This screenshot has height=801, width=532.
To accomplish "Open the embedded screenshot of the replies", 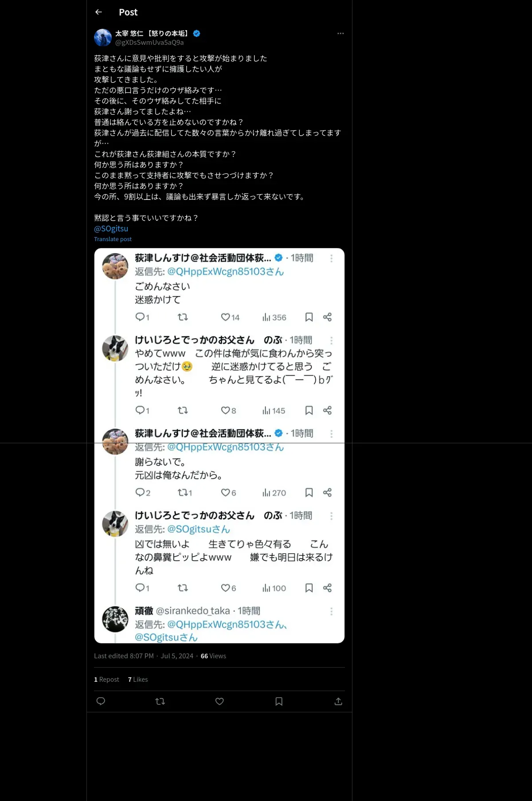I will point(219,445).
